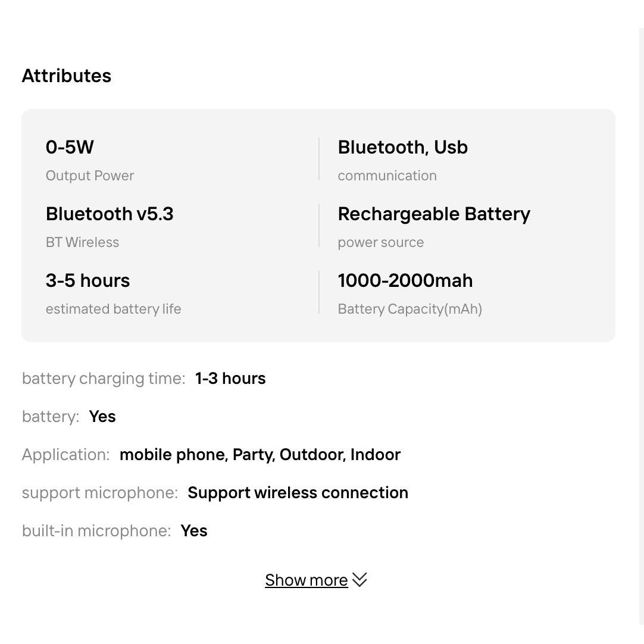Select the 3-5 hours battery life value
The width and height of the screenshot is (644, 644).
tap(87, 280)
